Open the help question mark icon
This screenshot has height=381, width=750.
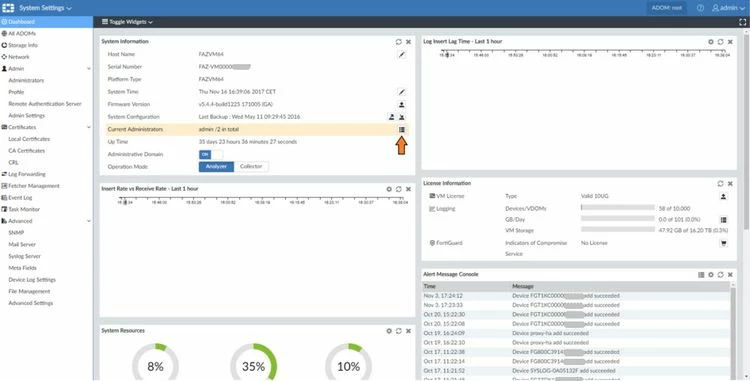pos(700,8)
